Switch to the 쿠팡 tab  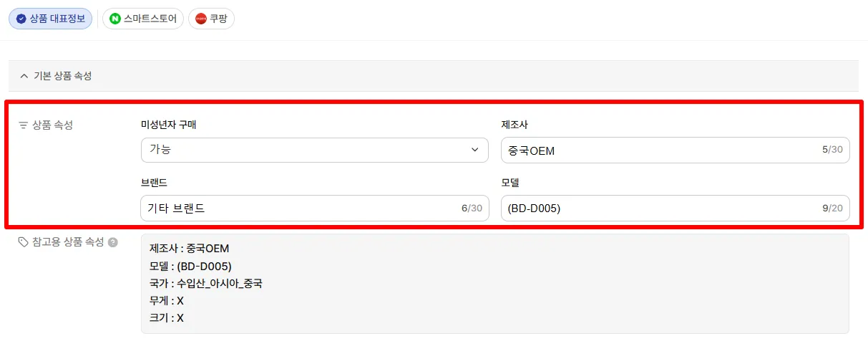pyautogui.click(x=211, y=19)
